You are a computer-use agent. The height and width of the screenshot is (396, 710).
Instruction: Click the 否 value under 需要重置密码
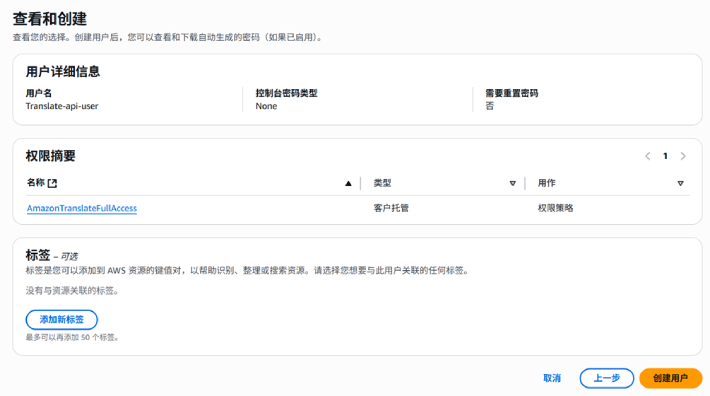[x=489, y=106]
